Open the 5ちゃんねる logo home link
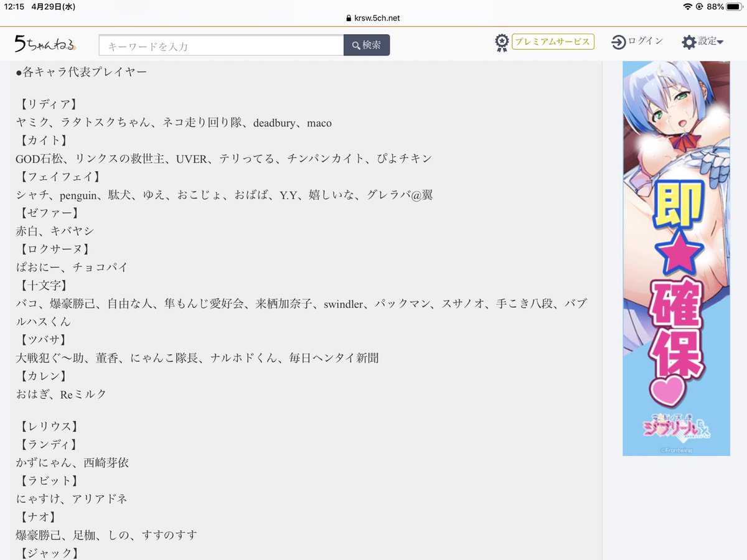Viewport: 747px width, 560px height. [45, 44]
